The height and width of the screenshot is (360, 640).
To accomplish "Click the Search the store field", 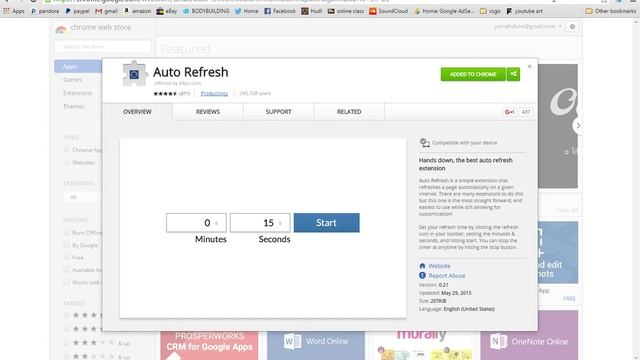I will [103, 47].
